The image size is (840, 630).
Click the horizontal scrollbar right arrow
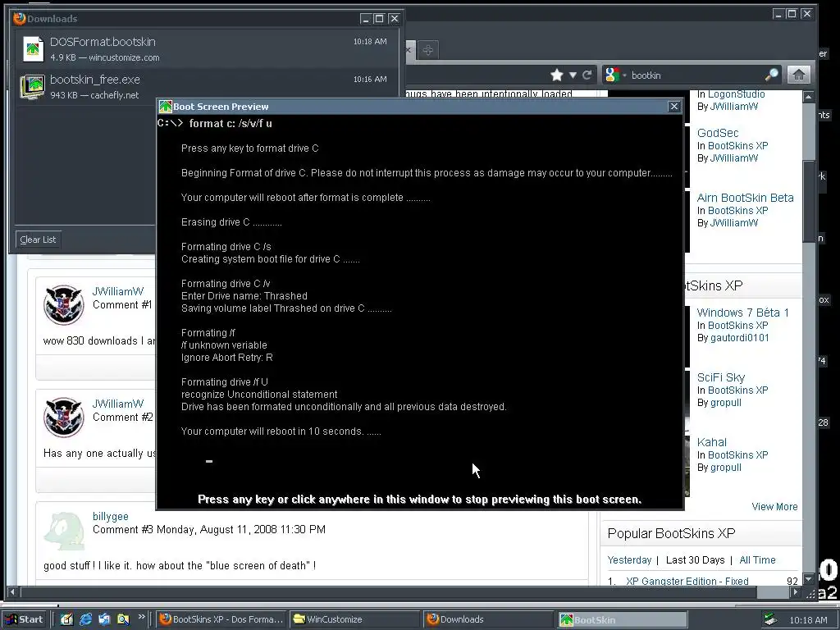tap(796, 592)
